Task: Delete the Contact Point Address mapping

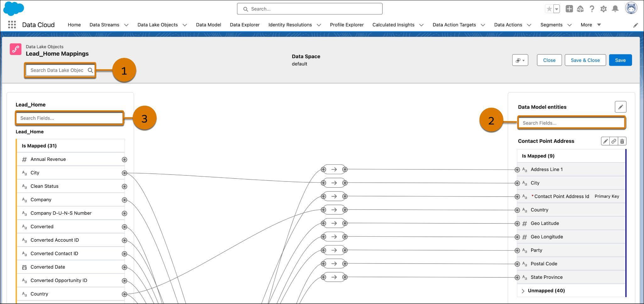Action: coord(622,141)
